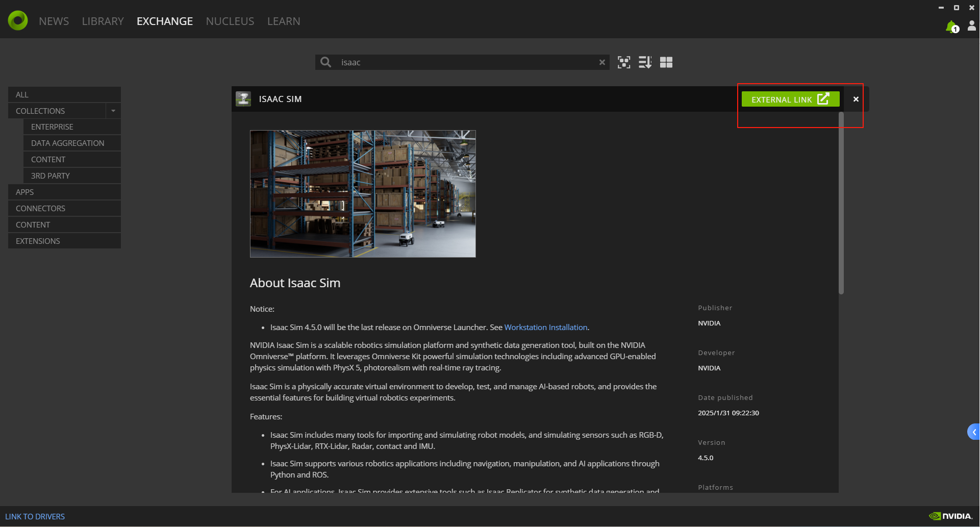Expand the COLLECTIONS dropdown arrow
Screen dimensions: 980x527
point(113,111)
